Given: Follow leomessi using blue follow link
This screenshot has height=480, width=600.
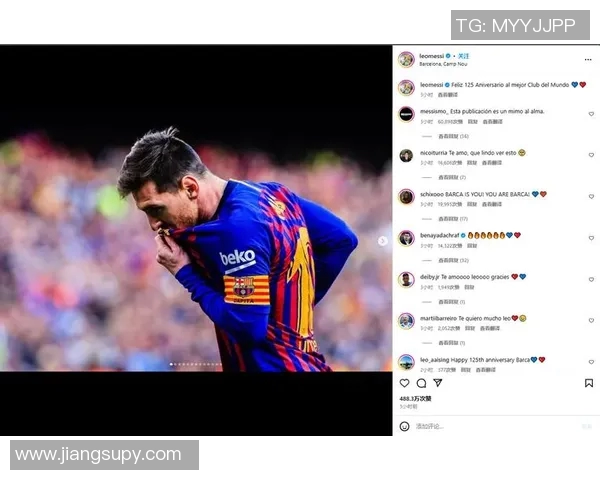Looking at the screenshot, I should (x=463, y=56).
